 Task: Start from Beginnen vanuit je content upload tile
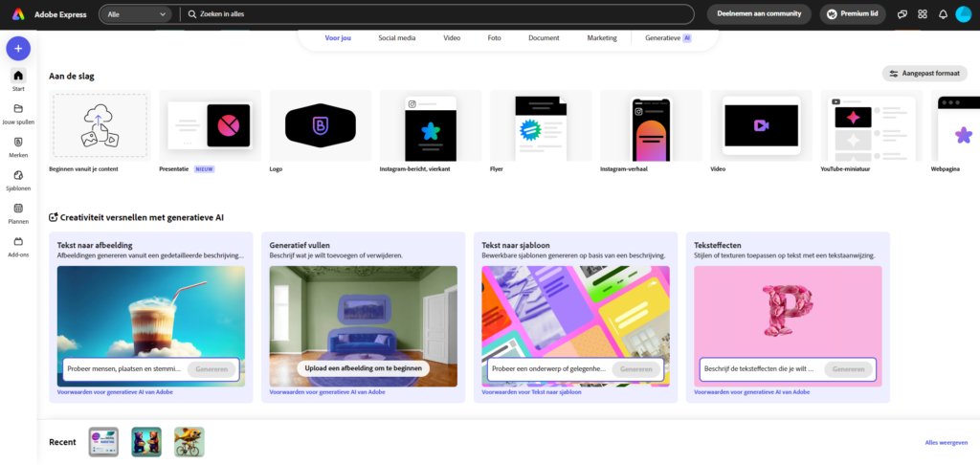(x=100, y=125)
